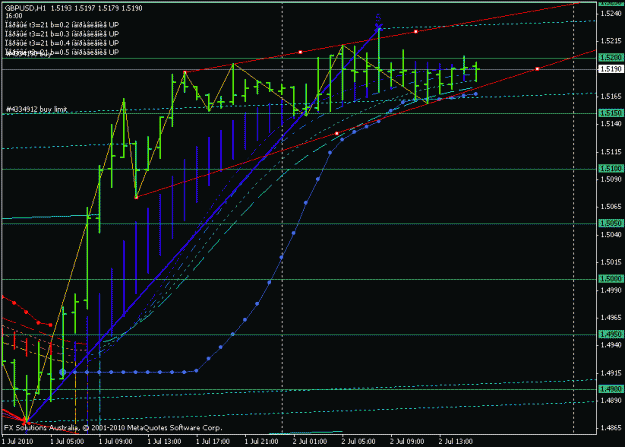Click the 16:00 time label under the title
625x447 pixels.
[x=14, y=16]
